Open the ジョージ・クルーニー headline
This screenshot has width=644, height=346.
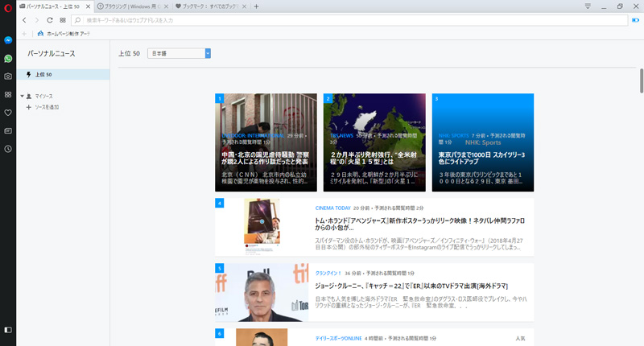tap(411, 286)
